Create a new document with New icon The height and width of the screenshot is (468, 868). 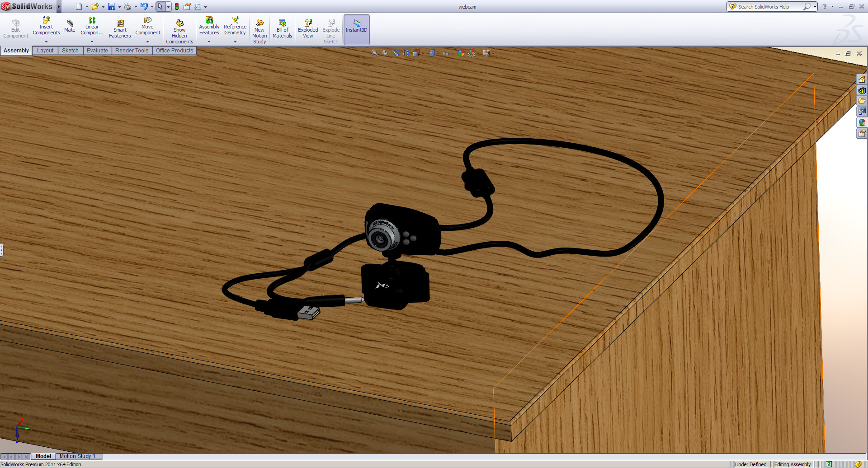79,6
